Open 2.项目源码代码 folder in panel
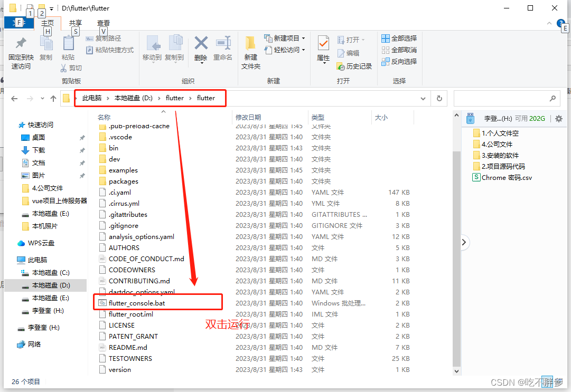Screen dimensions: 571x392 tap(499, 166)
